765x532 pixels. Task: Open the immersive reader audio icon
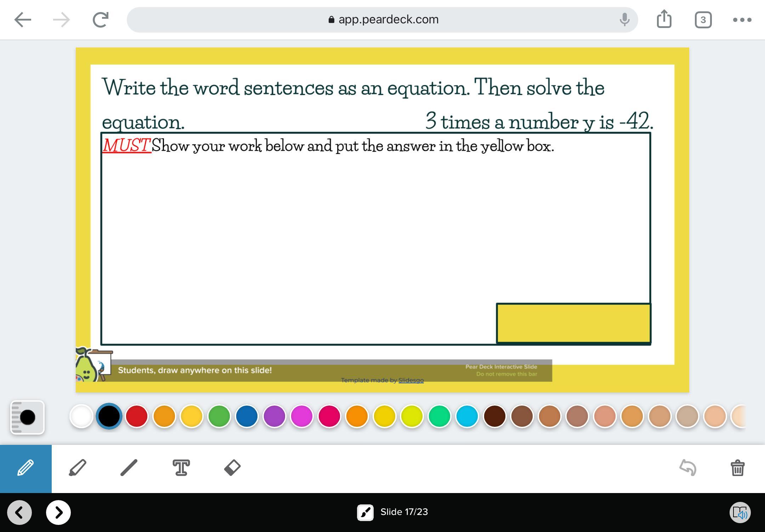pyautogui.click(x=740, y=513)
